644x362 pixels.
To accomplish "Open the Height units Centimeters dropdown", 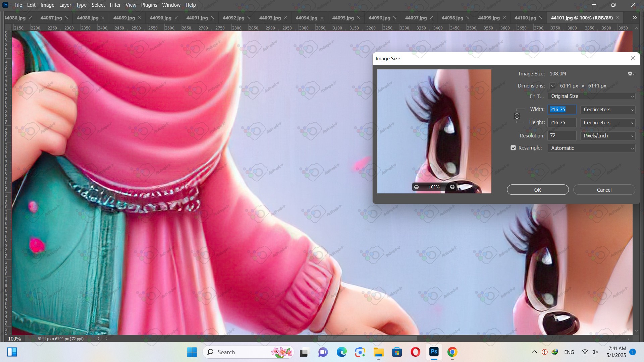I will tap(608, 123).
